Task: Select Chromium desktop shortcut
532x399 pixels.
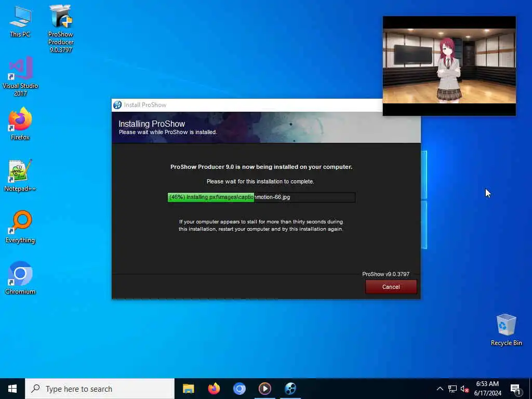Action: point(20,278)
